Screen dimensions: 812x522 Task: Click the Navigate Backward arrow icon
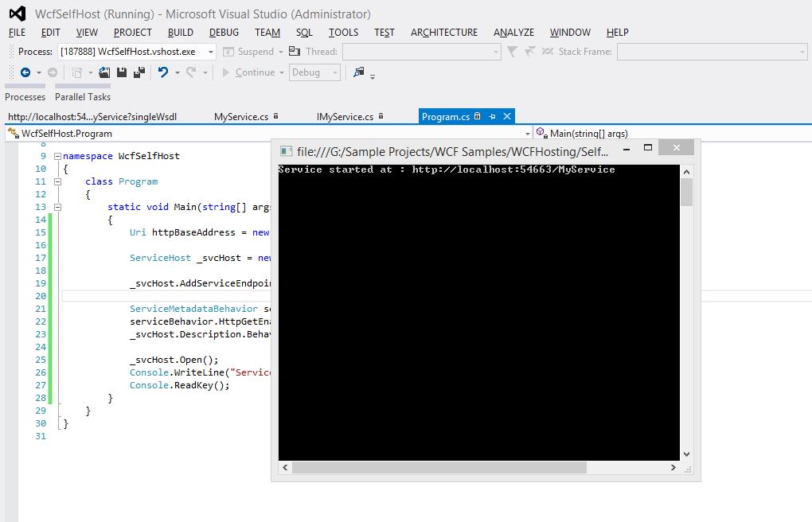click(x=25, y=72)
